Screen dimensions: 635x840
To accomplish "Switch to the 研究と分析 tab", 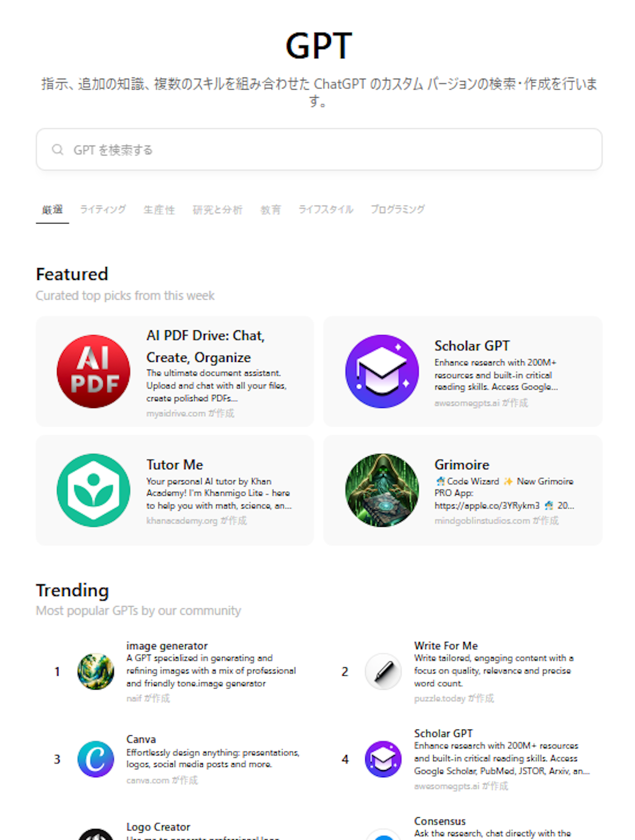I will tap(217, 209).
